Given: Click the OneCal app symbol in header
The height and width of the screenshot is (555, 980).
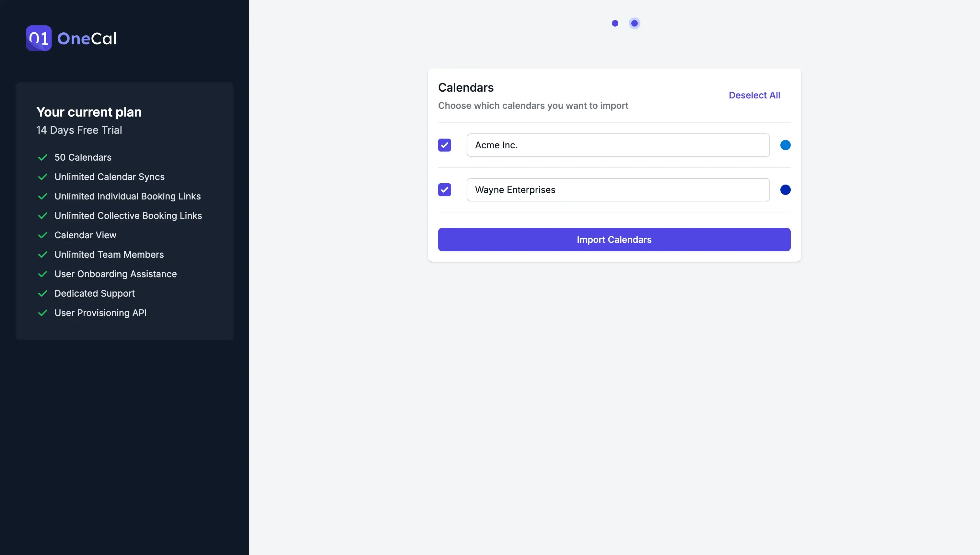Looking at the screenshot, I should tap(38, 38).
